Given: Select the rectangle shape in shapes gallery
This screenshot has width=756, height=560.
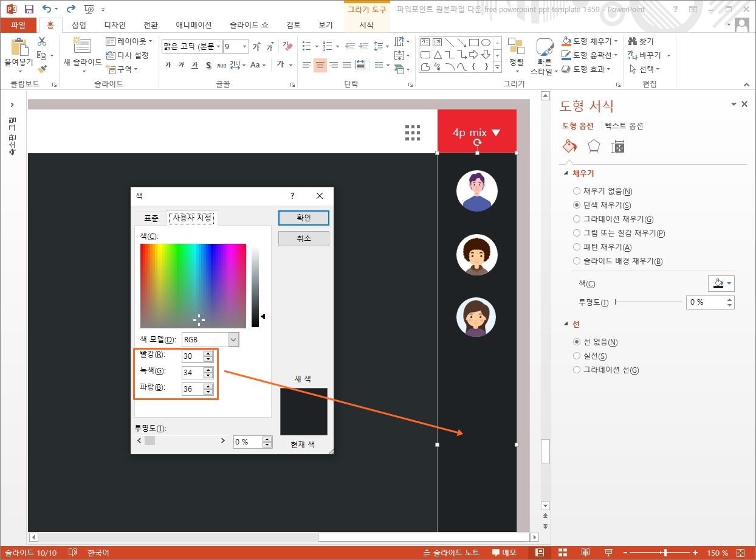Looking at the screenshot, I should (x=473, y=43).
